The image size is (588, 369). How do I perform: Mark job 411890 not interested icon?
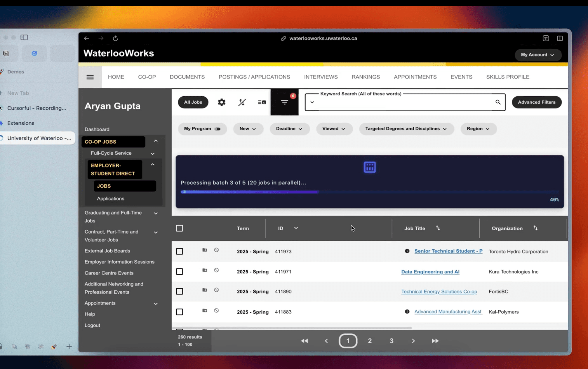(x=216, y=290)
